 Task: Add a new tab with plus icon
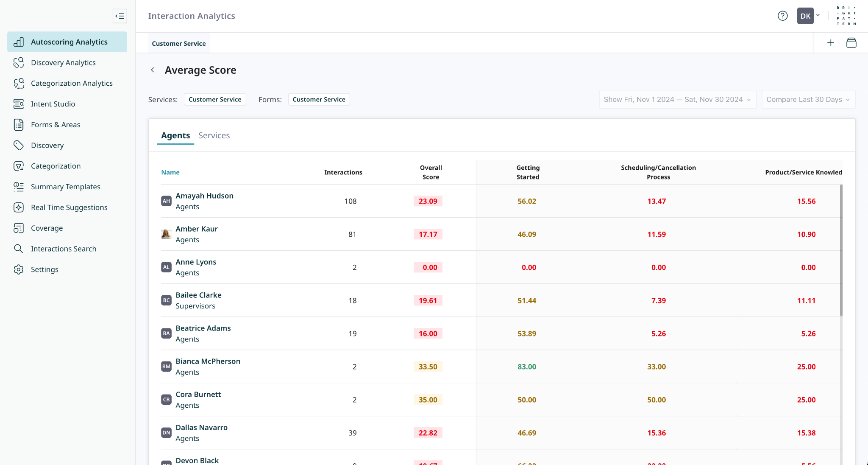[831, 43]
